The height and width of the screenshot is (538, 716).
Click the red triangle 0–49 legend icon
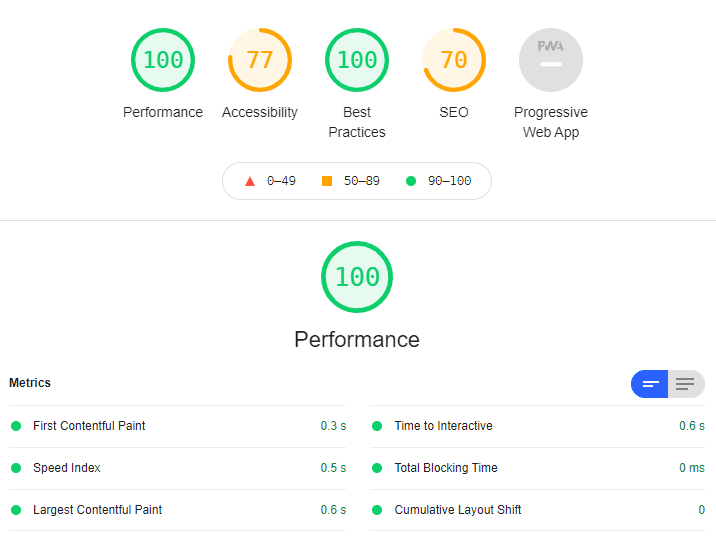pos(250,181)
